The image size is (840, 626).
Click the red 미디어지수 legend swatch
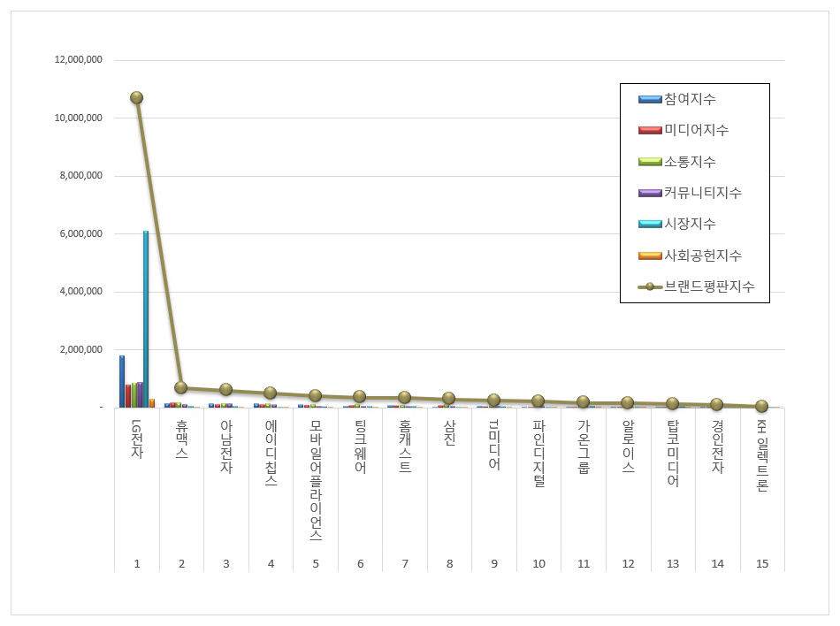[649, 130]
